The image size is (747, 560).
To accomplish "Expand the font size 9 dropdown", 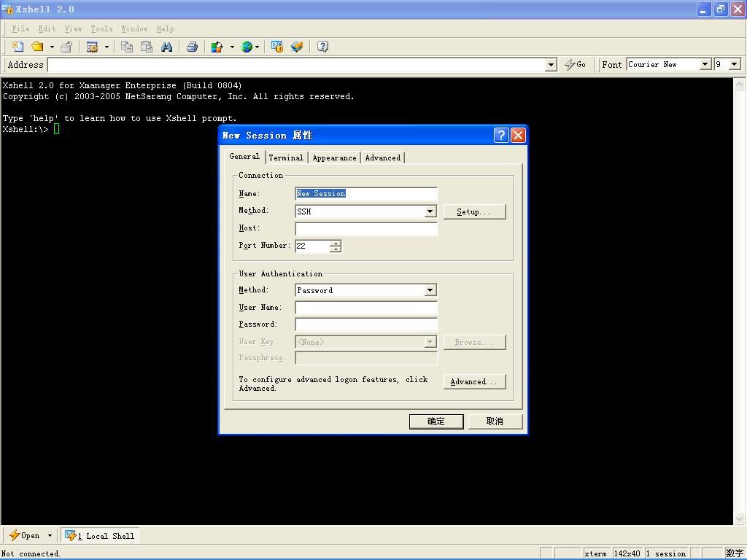I will pyautogui.click(x=735, y=64).
